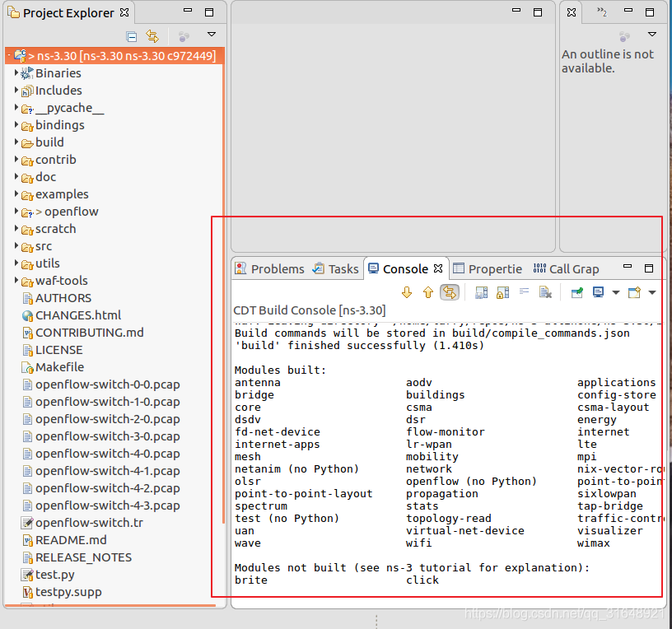The height and width of the screenshot is (629, 672).
Task: Close the Project Explorer tab
Action: pyautogui.click(x=124, y=12)
